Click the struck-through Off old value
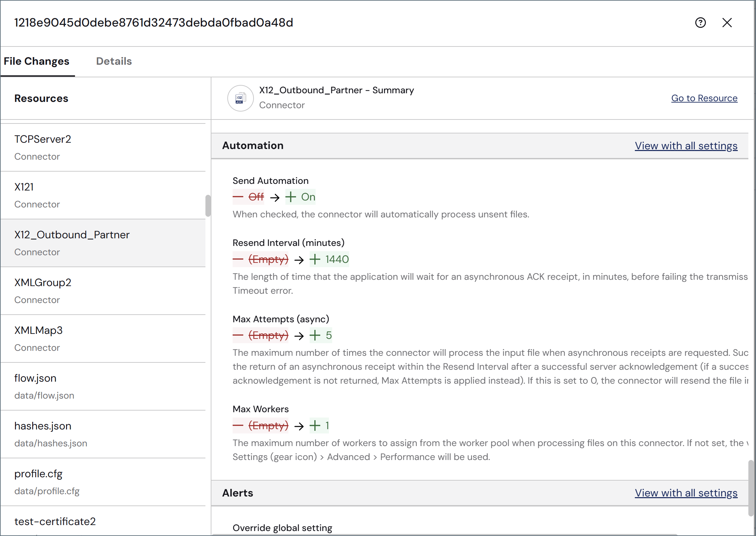 coord(248,197)
